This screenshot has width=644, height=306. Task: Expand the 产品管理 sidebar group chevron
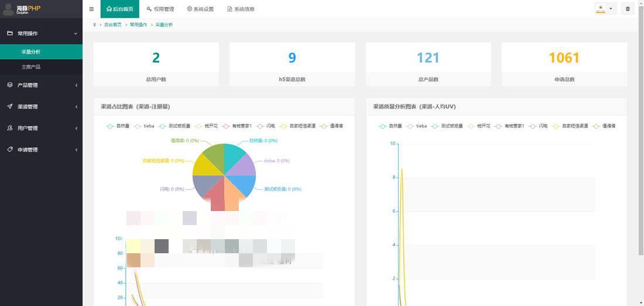click(76, 85)
